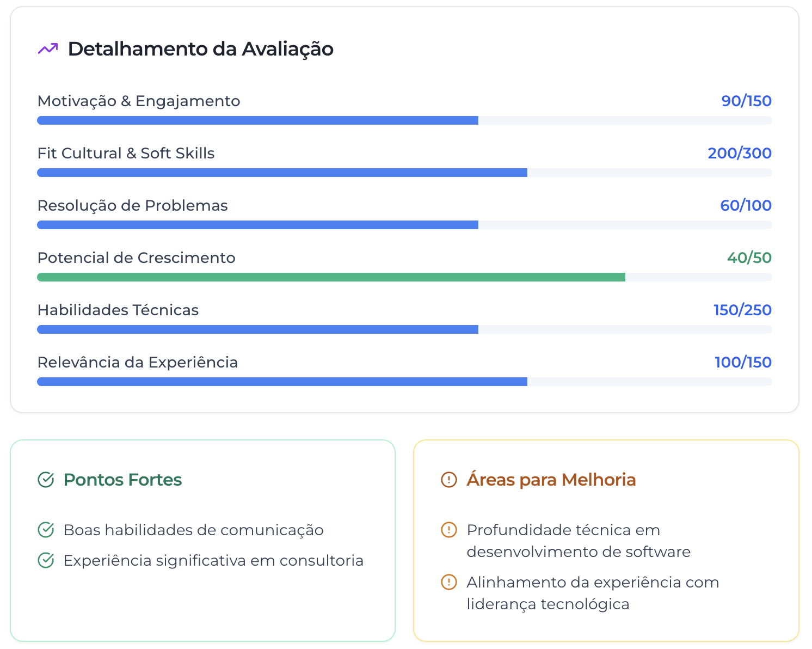Click the Detalhamento da Avaliação heading

point(200,49)
